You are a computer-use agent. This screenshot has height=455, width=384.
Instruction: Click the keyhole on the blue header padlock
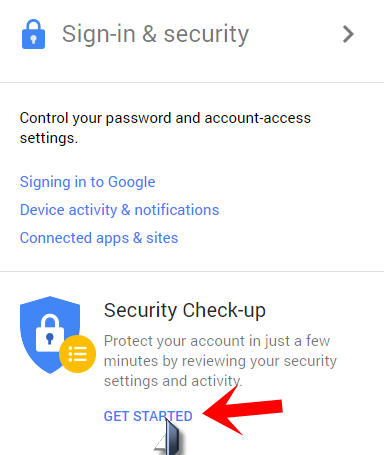point(33,40)
